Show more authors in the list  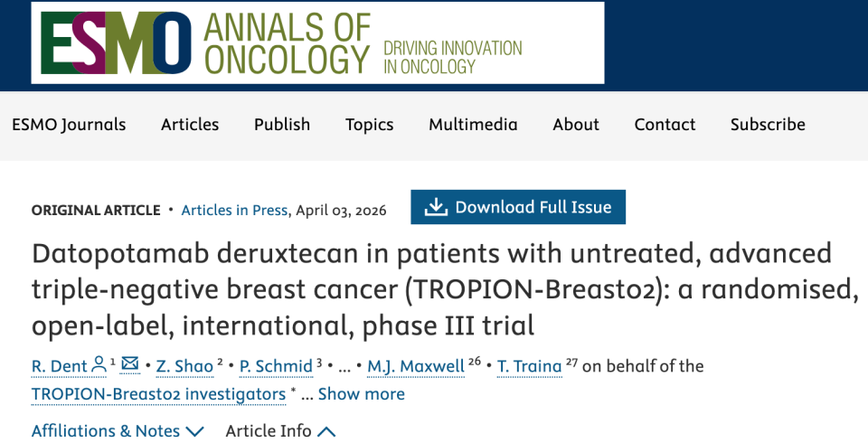tap(361, 393)
